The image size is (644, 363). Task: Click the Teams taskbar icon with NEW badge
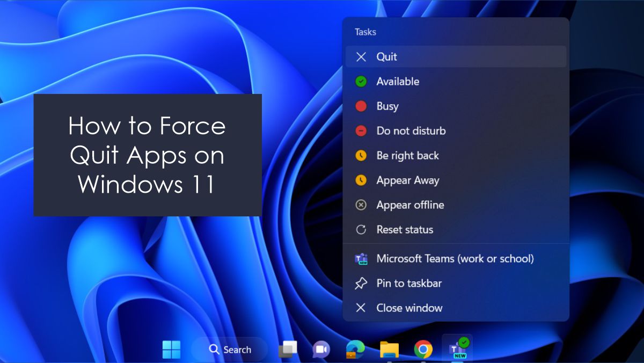[458, 349]
